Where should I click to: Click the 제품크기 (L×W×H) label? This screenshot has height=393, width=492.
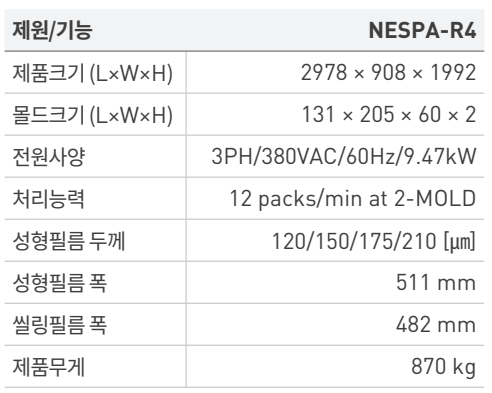tap(93, 73)
